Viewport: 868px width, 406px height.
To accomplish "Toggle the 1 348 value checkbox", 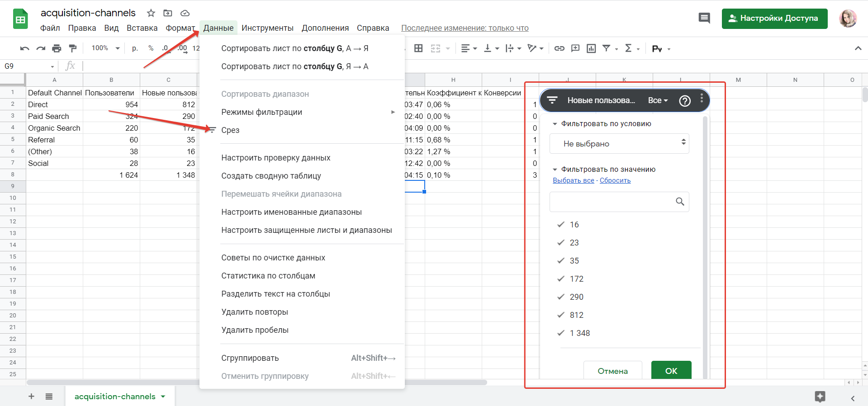I will pyautogui.click(x=561, y=333).
